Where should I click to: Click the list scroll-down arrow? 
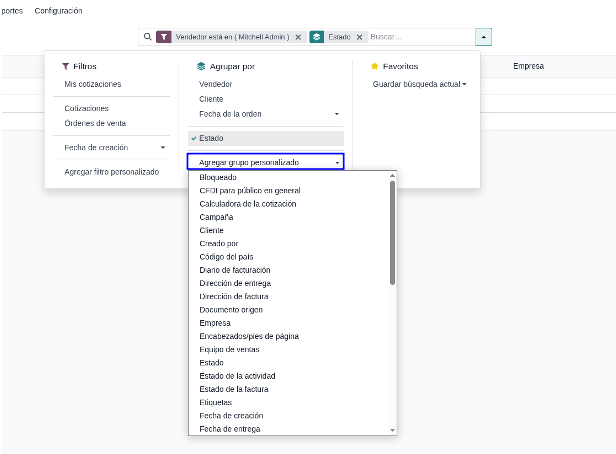click(x=392, y=430)
